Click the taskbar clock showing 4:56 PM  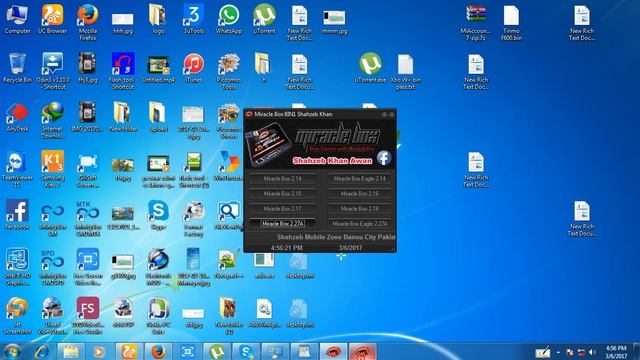tap(616, 352)
